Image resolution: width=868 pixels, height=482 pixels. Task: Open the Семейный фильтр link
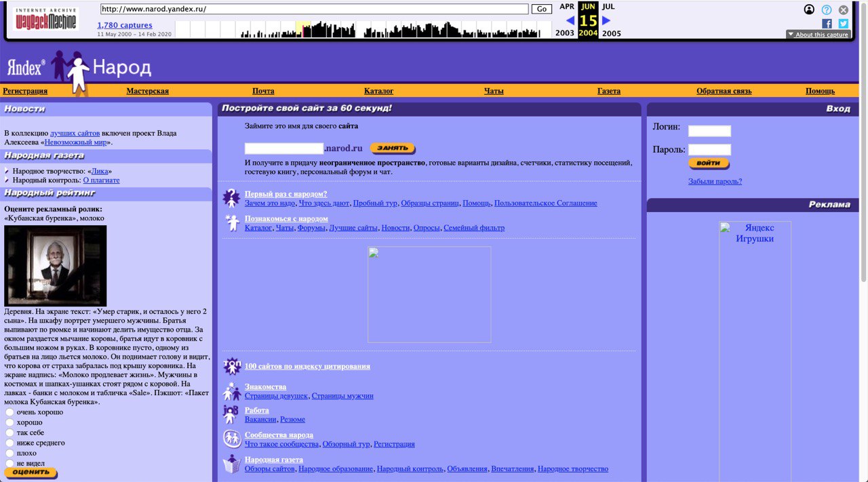(474, 228)
